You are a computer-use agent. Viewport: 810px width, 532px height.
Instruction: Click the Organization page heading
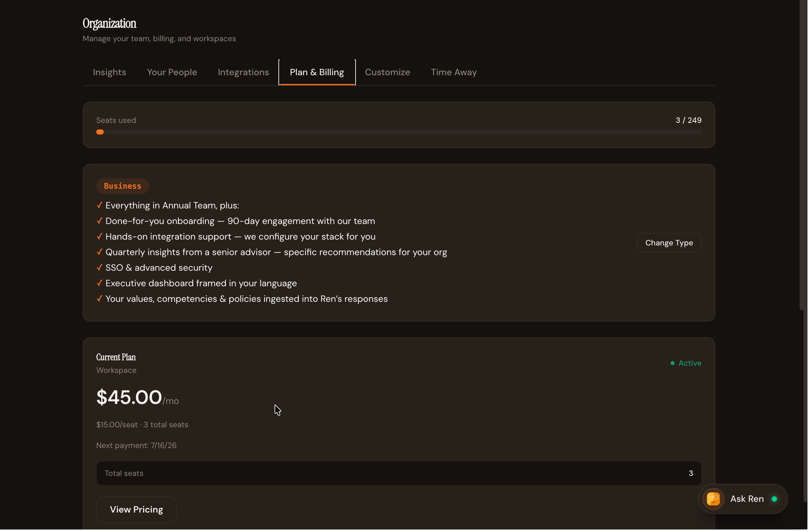(x=110, y=23)
